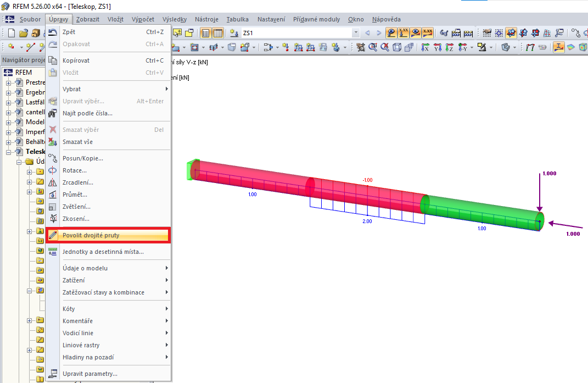Viewport: 588px width, 383px height.
Task: Click Rotace menu item
Action: (x=108, y=170)
